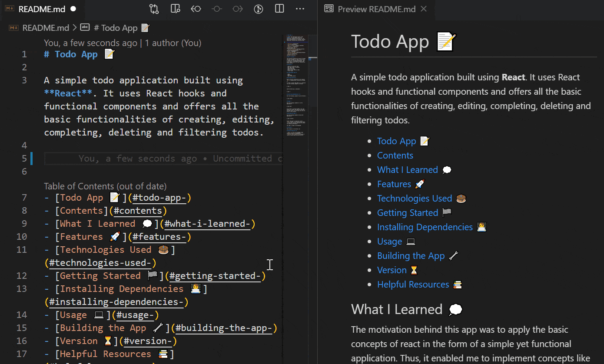The width and height of the screenshot is (604, 364).
Task: Click the 'Table of Contents (out of date)' code lens
Action: (x=105, y=186)
